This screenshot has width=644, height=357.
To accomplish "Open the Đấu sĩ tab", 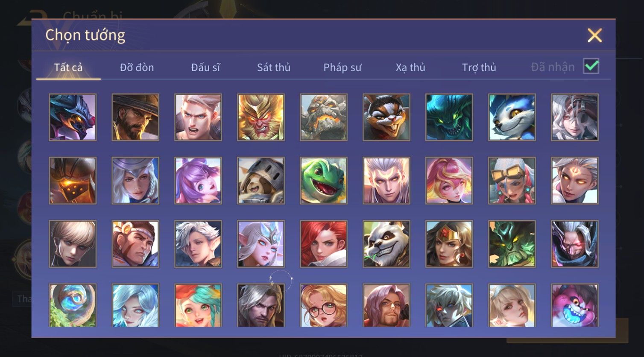I will point(205,67).
